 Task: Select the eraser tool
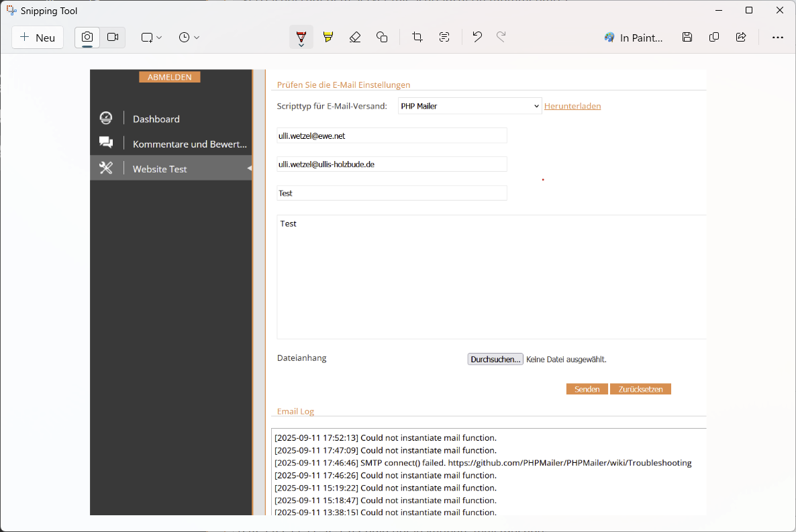(x=355, y=37)
